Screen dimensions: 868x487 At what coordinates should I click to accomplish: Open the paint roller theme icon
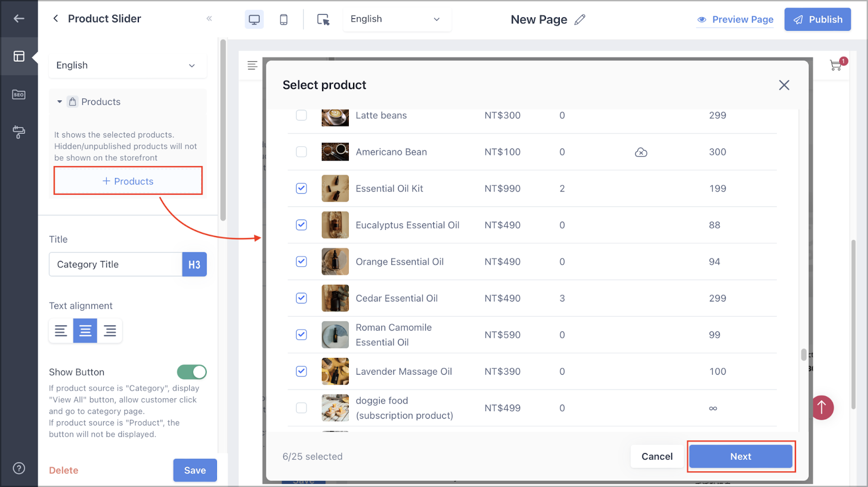tap(19, 132)
